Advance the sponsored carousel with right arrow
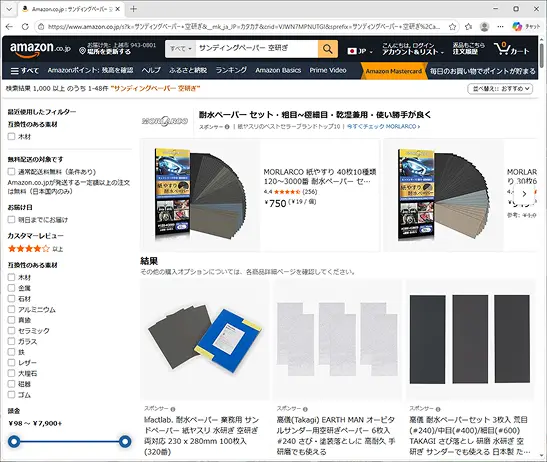547x462 pixels. tap(524, 194)
